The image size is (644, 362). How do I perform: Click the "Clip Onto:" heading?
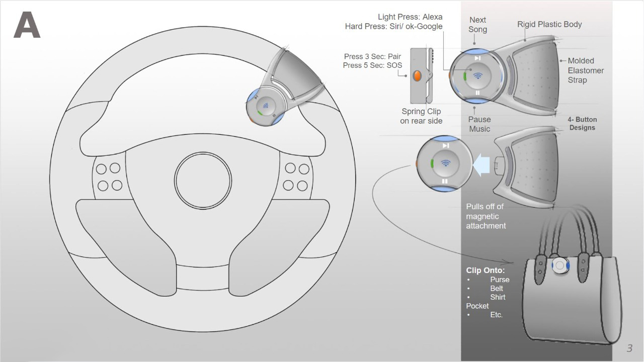coord(485,270)
